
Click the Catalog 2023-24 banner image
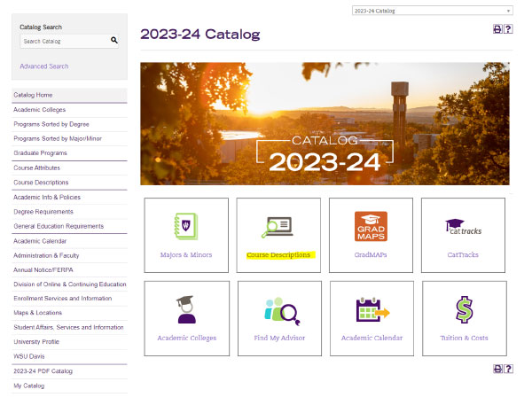click(325, 123)
